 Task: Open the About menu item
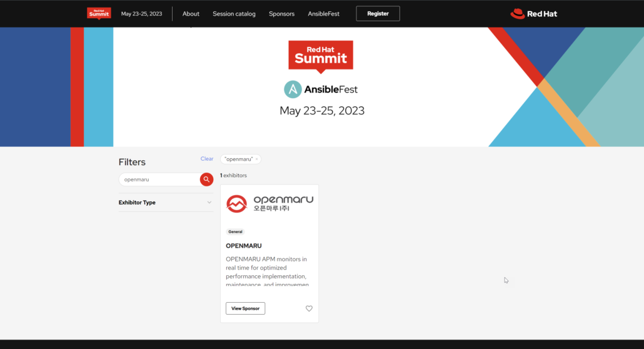191,14
